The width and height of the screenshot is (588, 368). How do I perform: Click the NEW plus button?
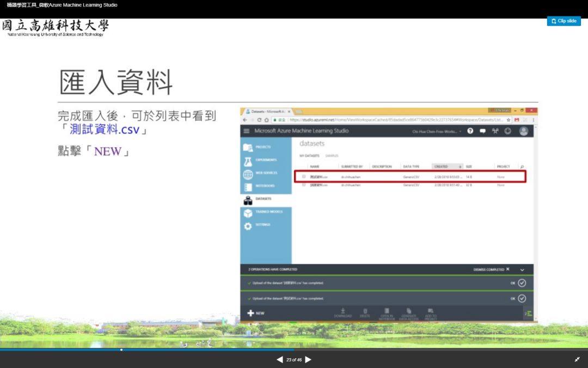(x=256, y=313)
